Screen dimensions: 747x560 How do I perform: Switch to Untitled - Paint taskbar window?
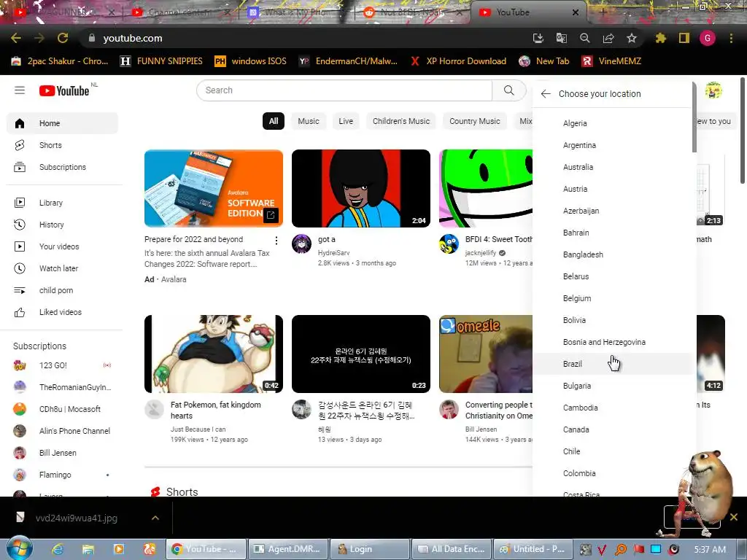click(532, 549)
